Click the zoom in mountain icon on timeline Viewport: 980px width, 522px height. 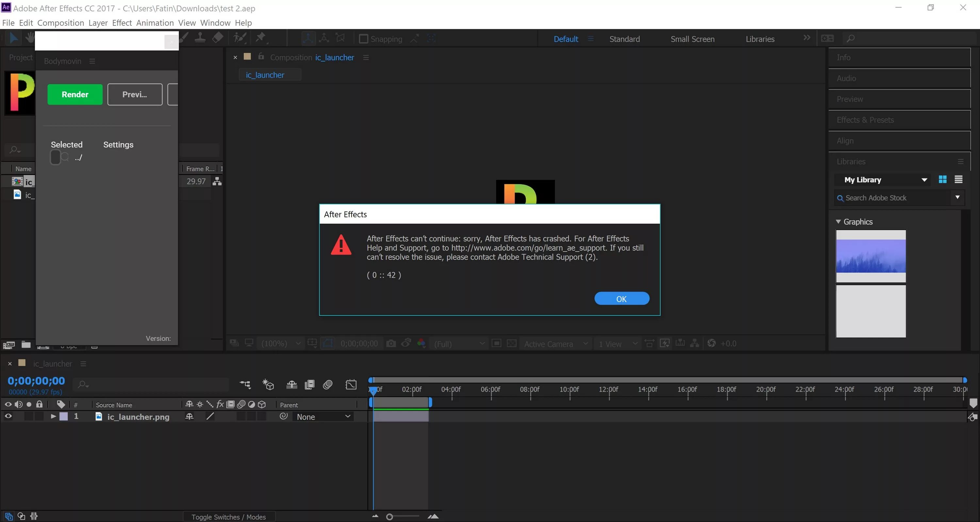(433, 516)
